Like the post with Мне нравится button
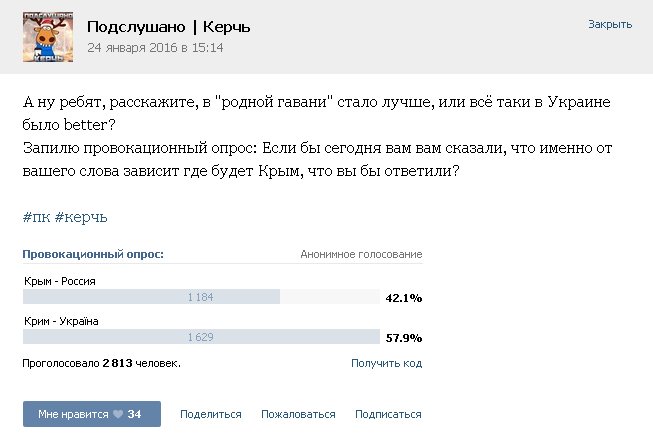The width and height of the screenshot is (653, 435). click(x=92, y=414)
